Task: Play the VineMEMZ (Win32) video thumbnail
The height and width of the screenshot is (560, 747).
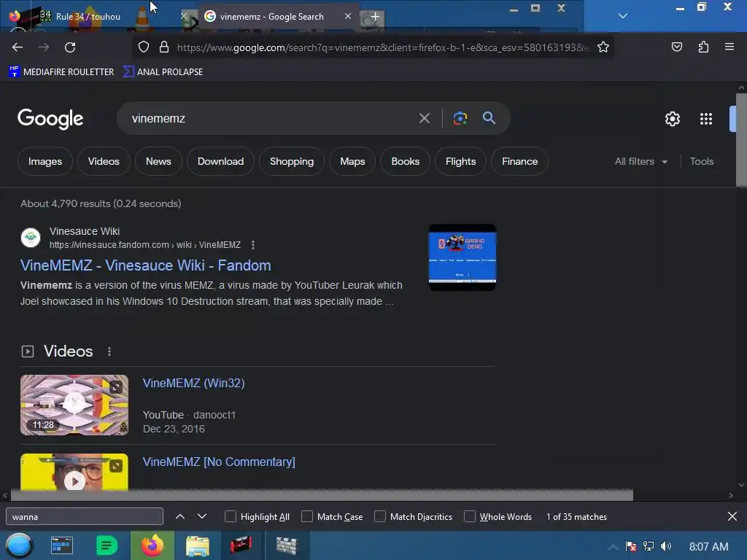Action: point(74,405)
